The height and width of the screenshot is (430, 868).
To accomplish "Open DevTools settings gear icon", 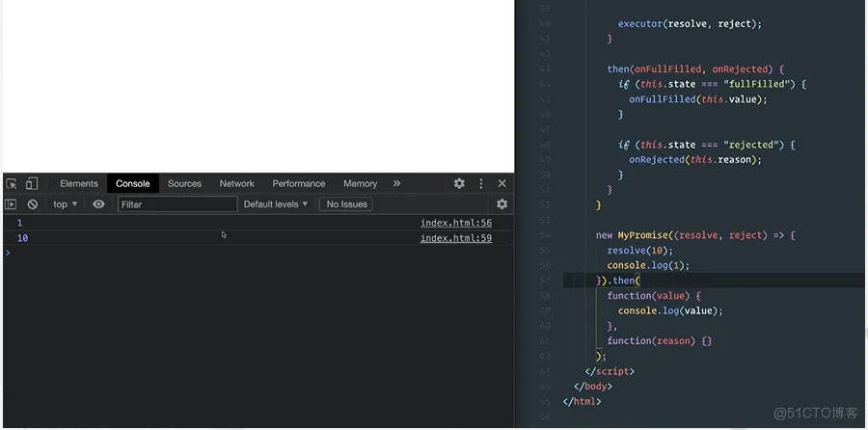I will (459, 183).
